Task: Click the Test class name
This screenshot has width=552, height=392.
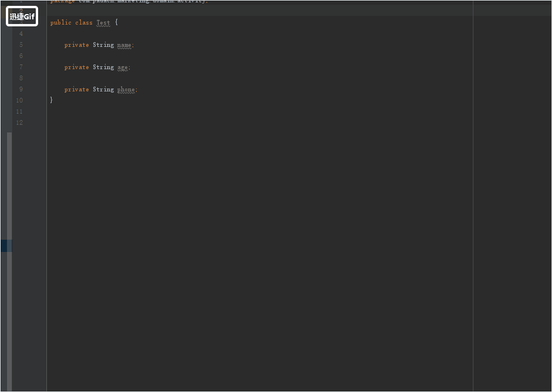Action: pos(103,23)
